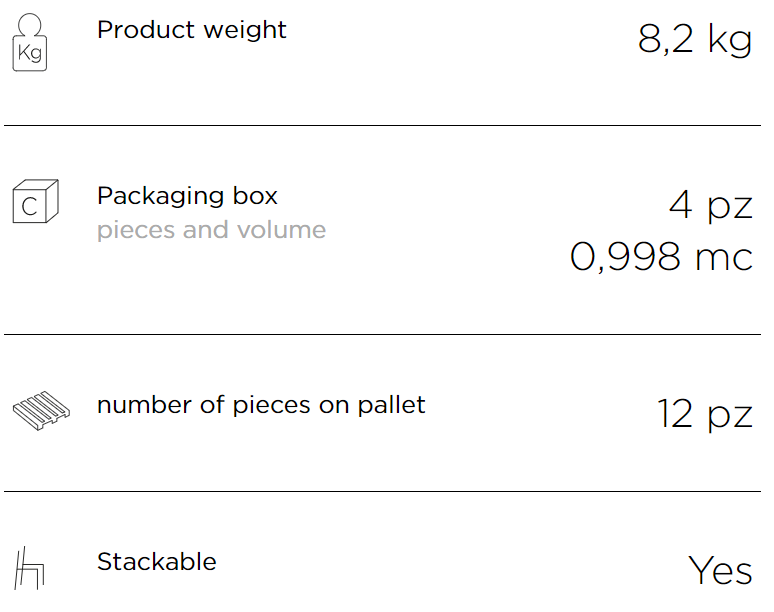
Task: Click the packaging box cube icon
Action: click(36, 201)
